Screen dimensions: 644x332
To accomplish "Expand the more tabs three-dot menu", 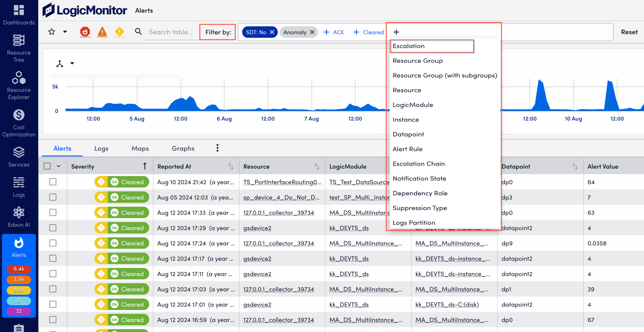I will pyautogui.click(x=217, y=148).
